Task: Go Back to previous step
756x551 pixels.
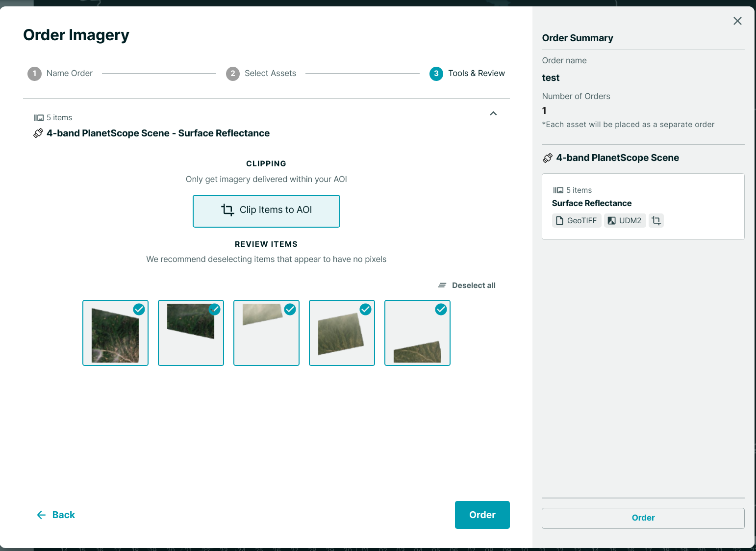Action: tap(56, 515)
